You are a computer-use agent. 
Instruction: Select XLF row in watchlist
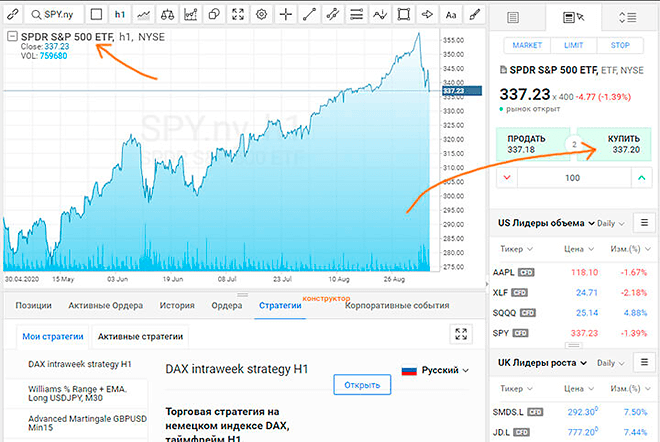tap(573, 293)
